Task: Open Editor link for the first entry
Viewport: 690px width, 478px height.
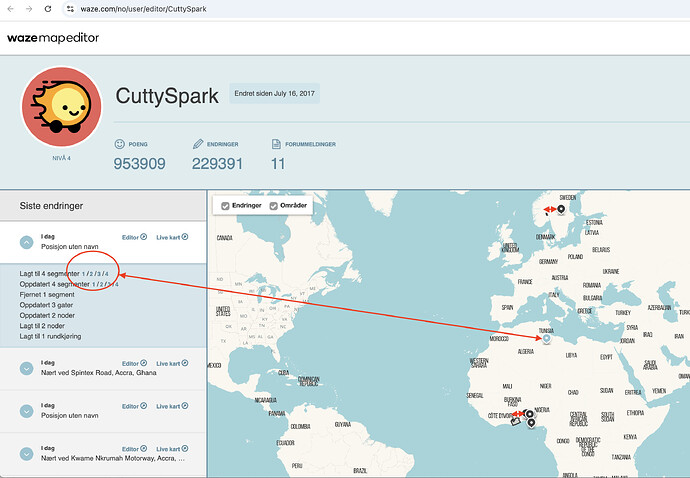Action: click(134, 237)
